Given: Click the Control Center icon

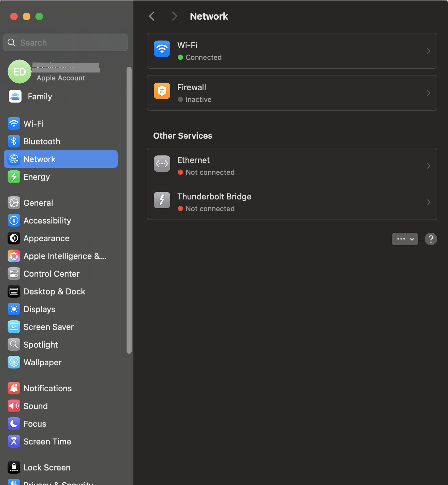Looking at the screenshot, I should [14, 274].
